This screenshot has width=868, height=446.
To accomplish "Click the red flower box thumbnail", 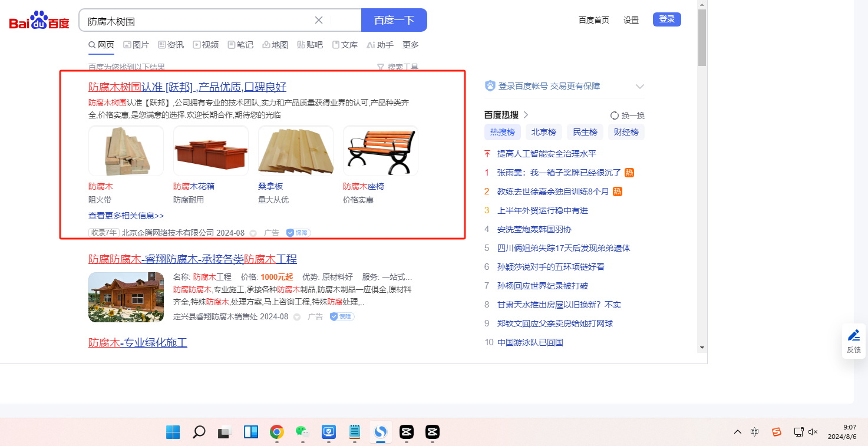I will click(x=211, y=151).
